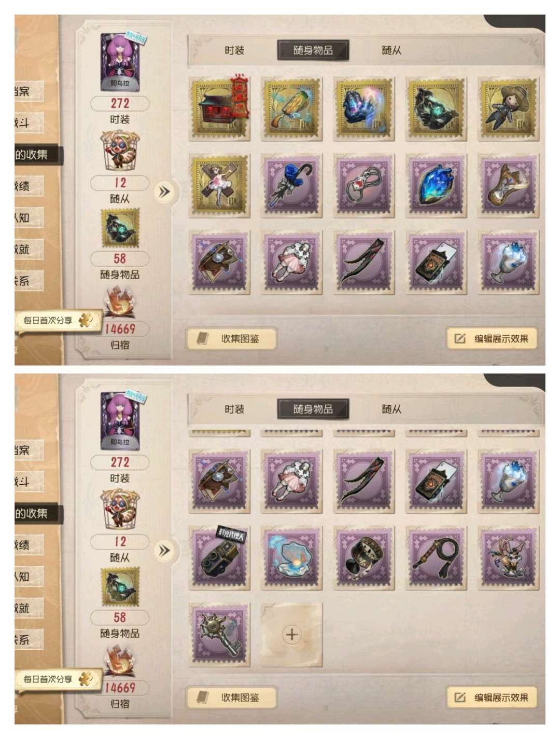Open 收集图鉴 in the upper screenshot
The width and height of the screenshot is (560, 739).
point(231,339)
